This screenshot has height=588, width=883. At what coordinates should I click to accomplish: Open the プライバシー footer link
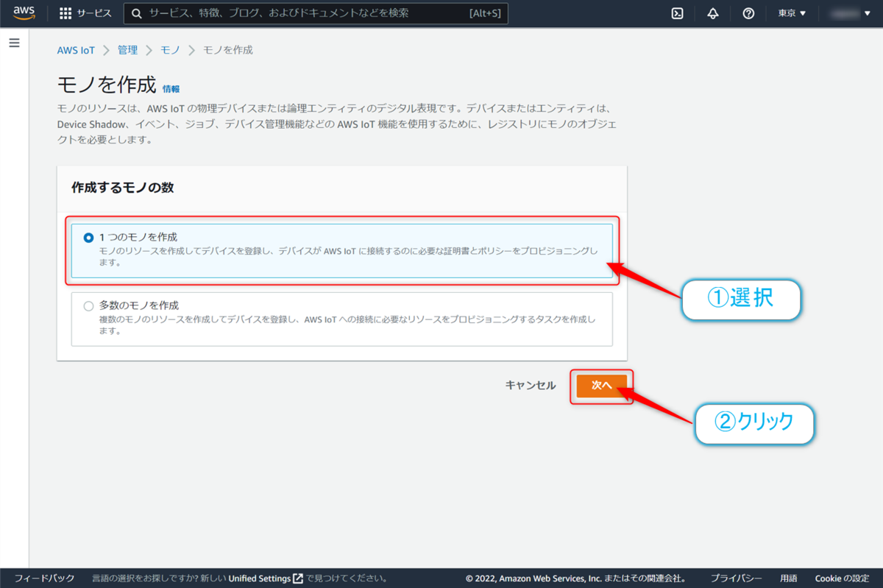[736, 578]
